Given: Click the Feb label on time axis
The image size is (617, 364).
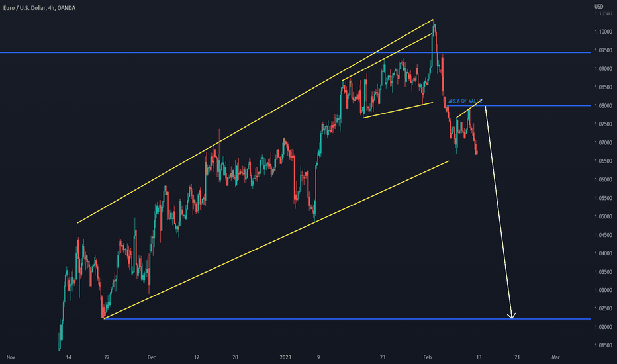Looking at the screenshot, I should pyautogui.click(x=428, y=357).
